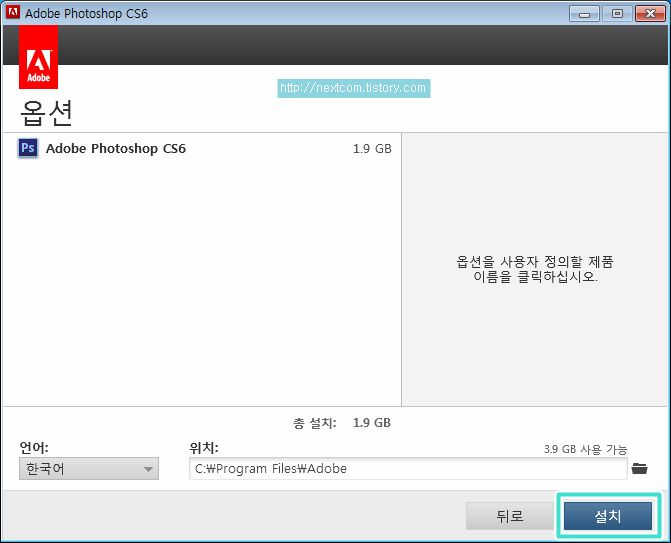Select the Adobe Photoshop CS6 product row

pos(202,148)
